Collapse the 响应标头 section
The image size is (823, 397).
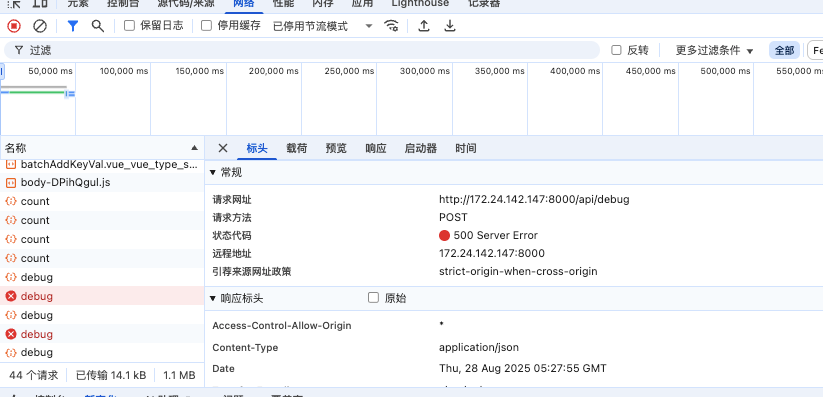(x=236, y=299)
